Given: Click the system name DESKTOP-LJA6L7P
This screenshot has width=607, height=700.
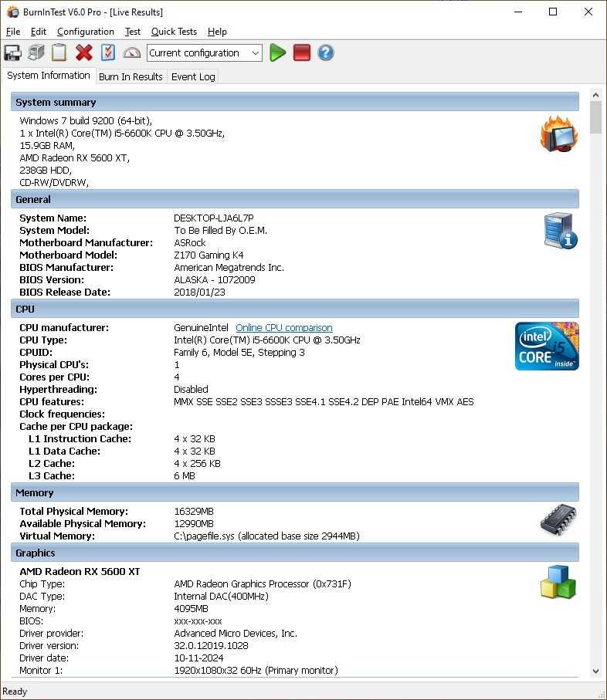Looking at the screenshot, I should [213, 218].
